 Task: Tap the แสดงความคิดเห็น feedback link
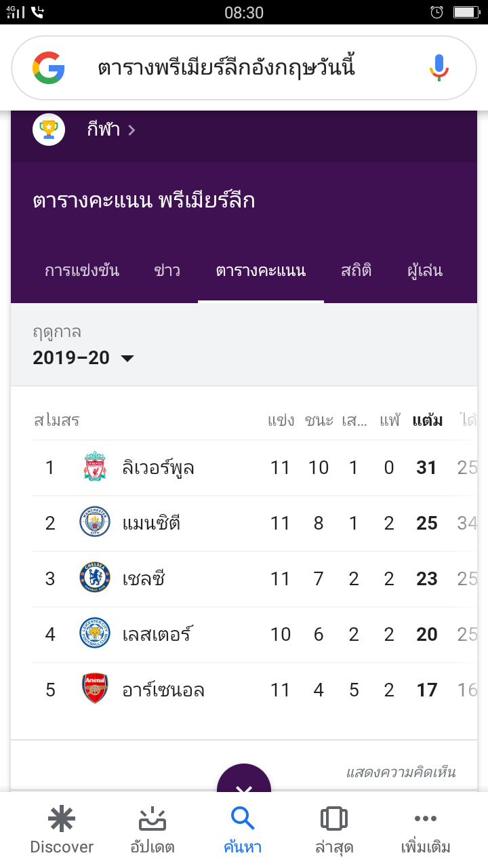pyautogui.click(x=401, y=772)
